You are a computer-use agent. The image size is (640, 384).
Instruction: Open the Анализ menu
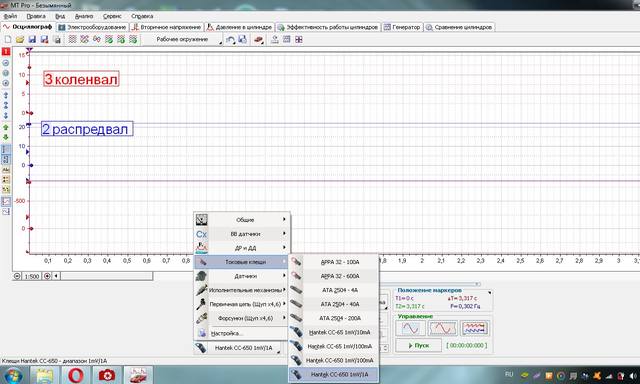pos(84,16)
